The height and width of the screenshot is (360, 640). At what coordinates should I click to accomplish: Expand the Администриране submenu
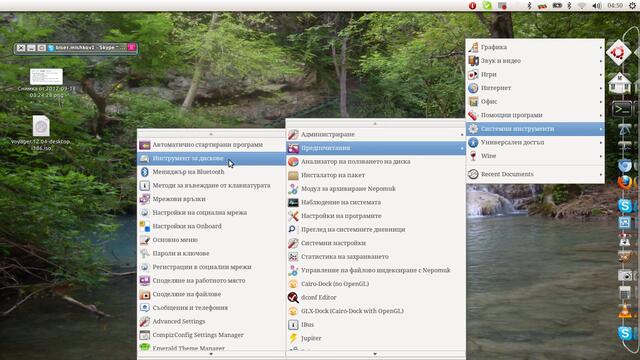[x=376, y=134]
